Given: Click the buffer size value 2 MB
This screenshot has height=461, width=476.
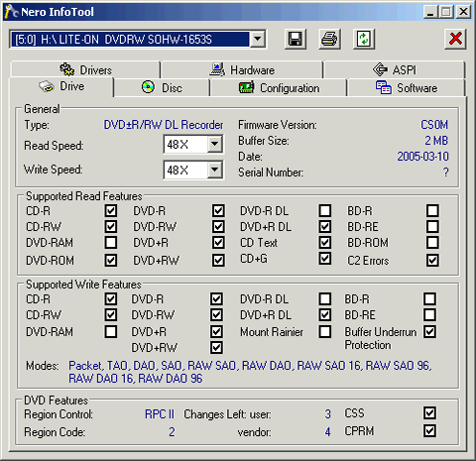Looking at the screenshot, I should click(436, 141).
